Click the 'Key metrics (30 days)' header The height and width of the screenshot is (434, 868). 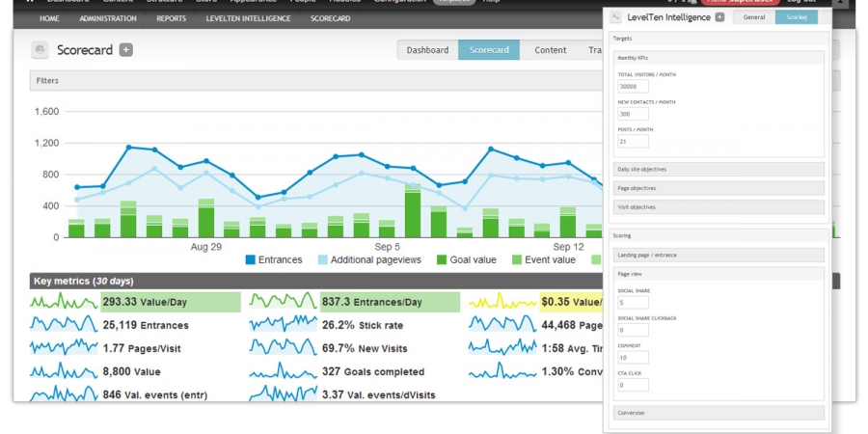coord(84,282)
